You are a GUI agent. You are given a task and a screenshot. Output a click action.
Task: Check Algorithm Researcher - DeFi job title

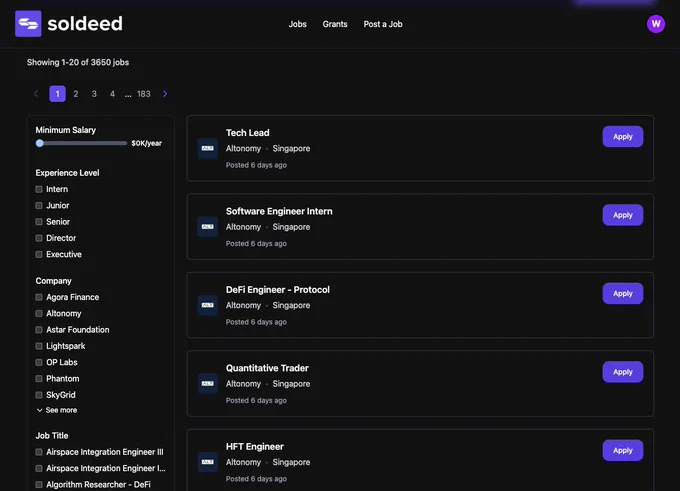click(x=39, y=484)
